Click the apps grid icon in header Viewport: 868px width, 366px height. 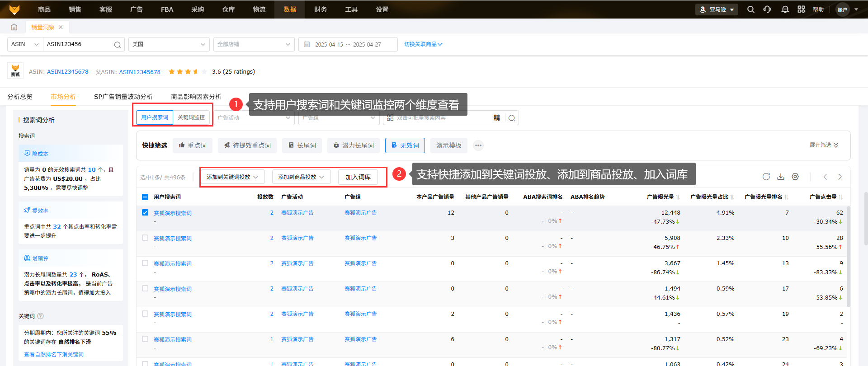pos(801,9)
